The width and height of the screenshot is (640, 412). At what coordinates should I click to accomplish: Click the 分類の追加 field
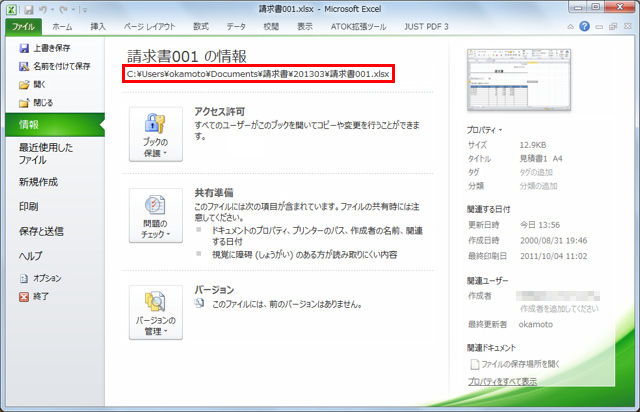538,186
